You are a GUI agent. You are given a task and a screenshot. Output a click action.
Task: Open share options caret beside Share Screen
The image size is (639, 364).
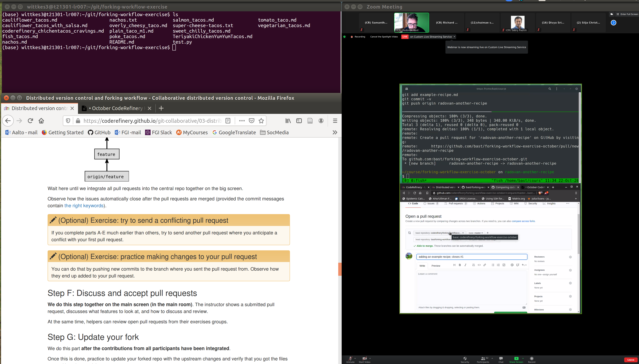[x=523, y=358]
